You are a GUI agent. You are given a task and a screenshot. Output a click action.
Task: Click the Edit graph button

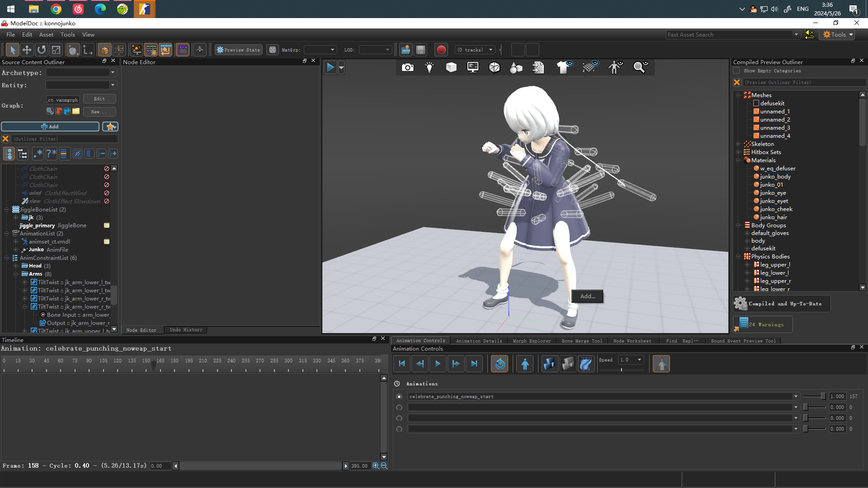pyautogui.click(x=99, y=99)
